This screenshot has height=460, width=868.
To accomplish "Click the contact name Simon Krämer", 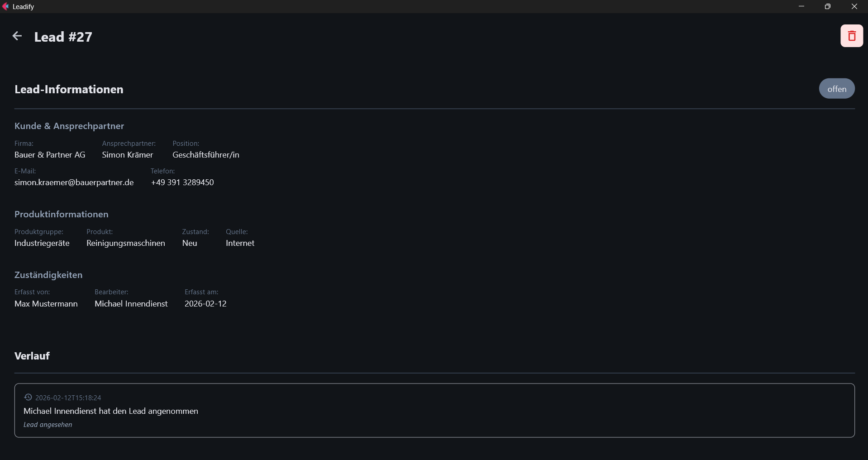I will pos(128,155).
